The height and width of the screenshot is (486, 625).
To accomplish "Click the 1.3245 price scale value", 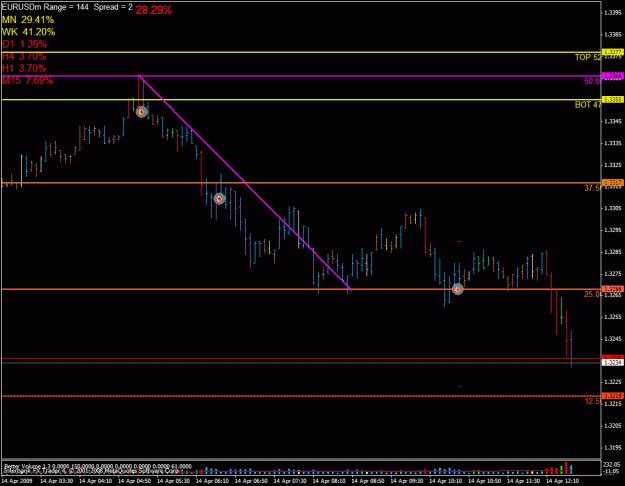I will pos(613,339).
